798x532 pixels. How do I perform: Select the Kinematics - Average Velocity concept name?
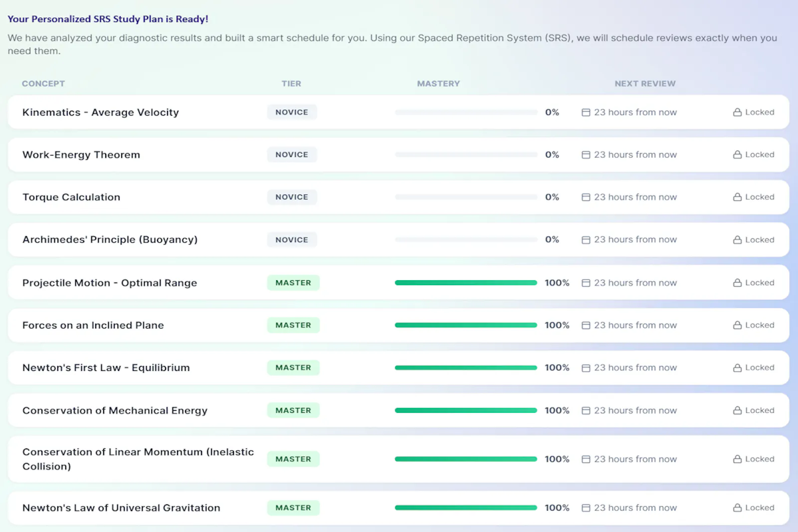coord(101,112)
